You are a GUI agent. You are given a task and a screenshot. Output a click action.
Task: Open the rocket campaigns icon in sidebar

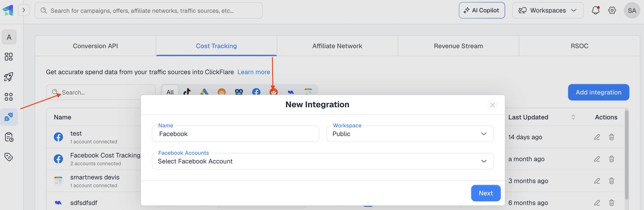coord(9,77)
